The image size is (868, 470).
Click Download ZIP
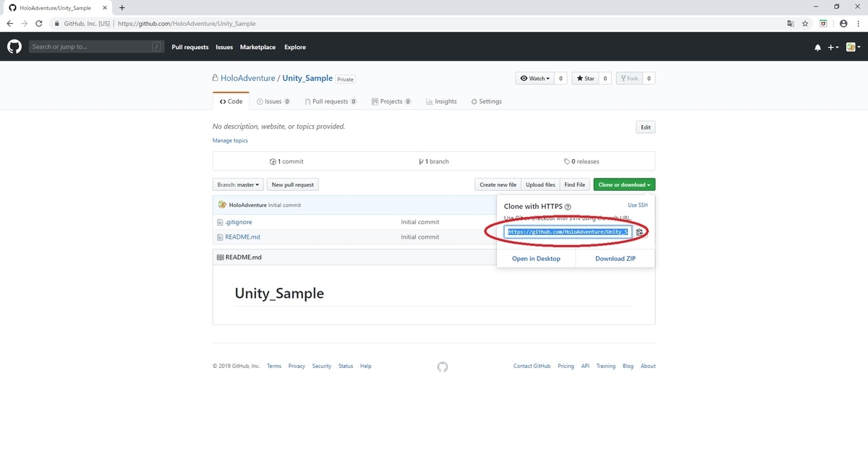pyautogui.click(x=616, y=258)
